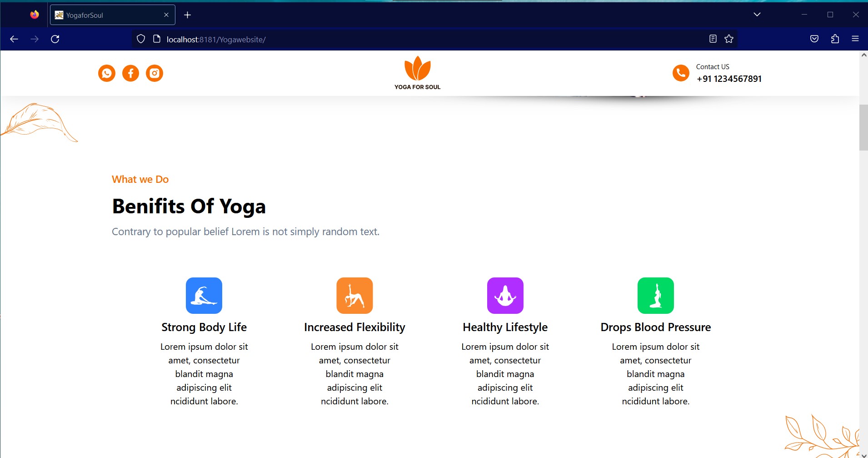Go back to the previous page
Screen dimensions: 868x458
(x=14, y=39)
